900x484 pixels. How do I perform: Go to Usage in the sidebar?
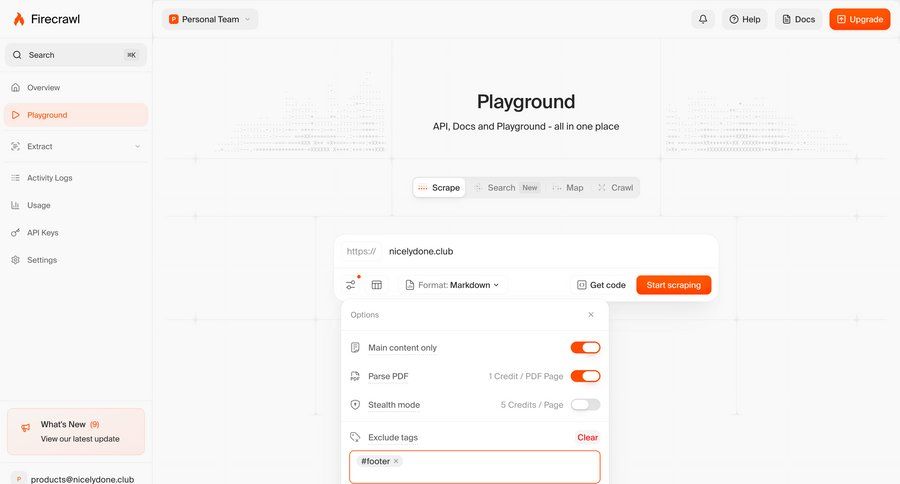38,205
